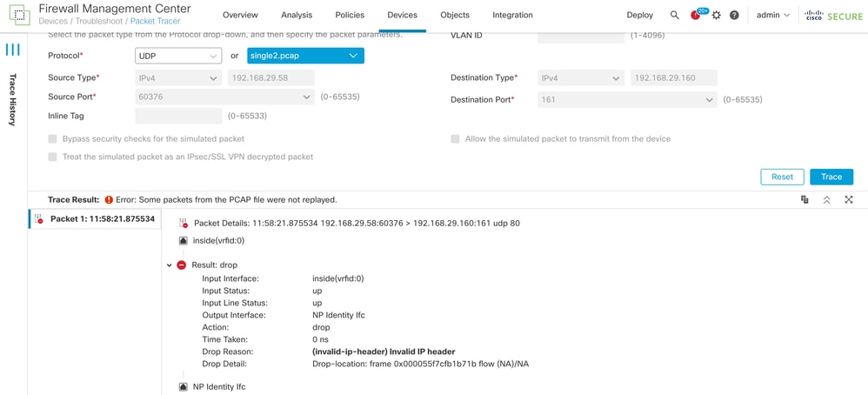Click the inside(vrfid:0) interface icon
Viewport: 868px width, 395px height.
click(x=184, y=240)
